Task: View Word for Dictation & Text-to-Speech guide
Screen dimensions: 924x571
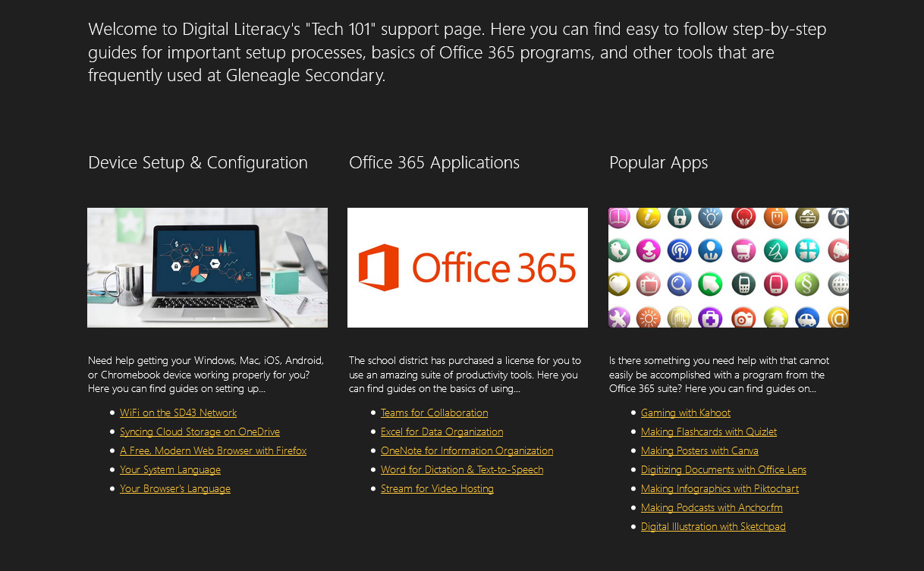Action: point(462,469)
